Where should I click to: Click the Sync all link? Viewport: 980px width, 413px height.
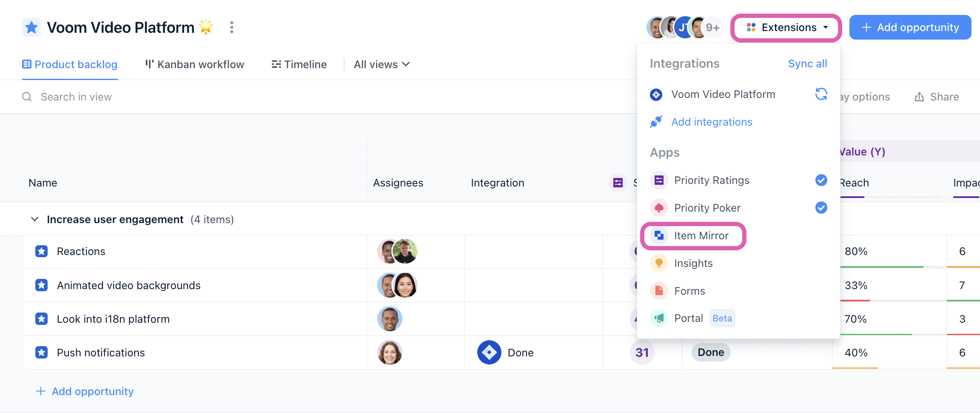807,63
